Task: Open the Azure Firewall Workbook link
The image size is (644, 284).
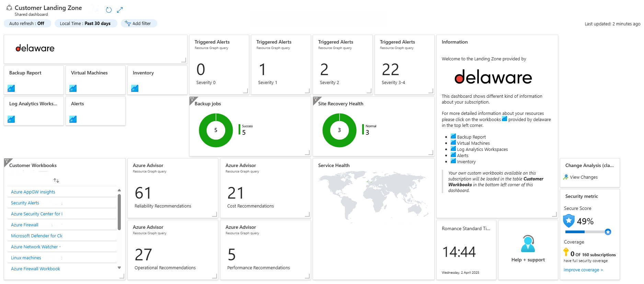Action: click(35, 269)
